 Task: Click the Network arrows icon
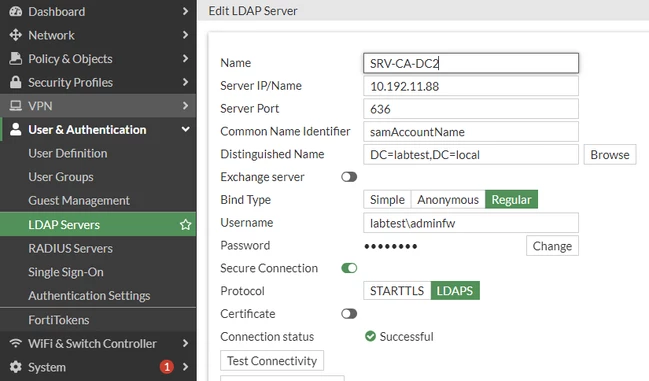15,35
